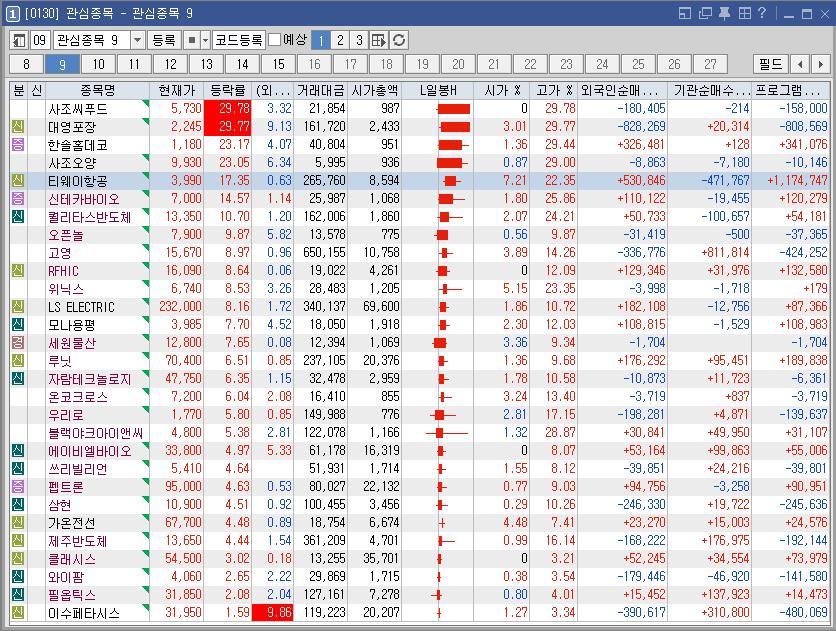The height and width of the screenshot is (631, 836).
Task: Switch to group tab 8
Action: 26,64
